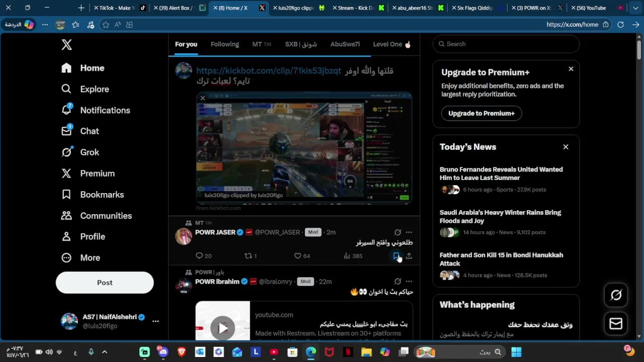Image resolution: width=644 pixels, height=362 pixels.
Task: Open the X logo home link
Action: pyautogui.click(x=66, y=45)
